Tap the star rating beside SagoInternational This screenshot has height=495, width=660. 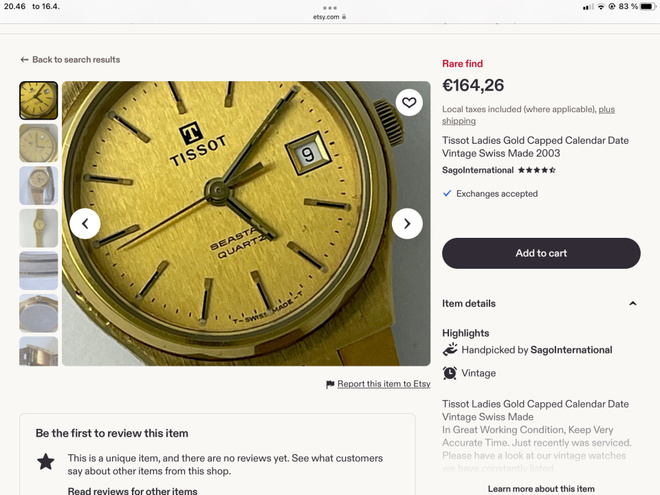click(x=537, y=170)
